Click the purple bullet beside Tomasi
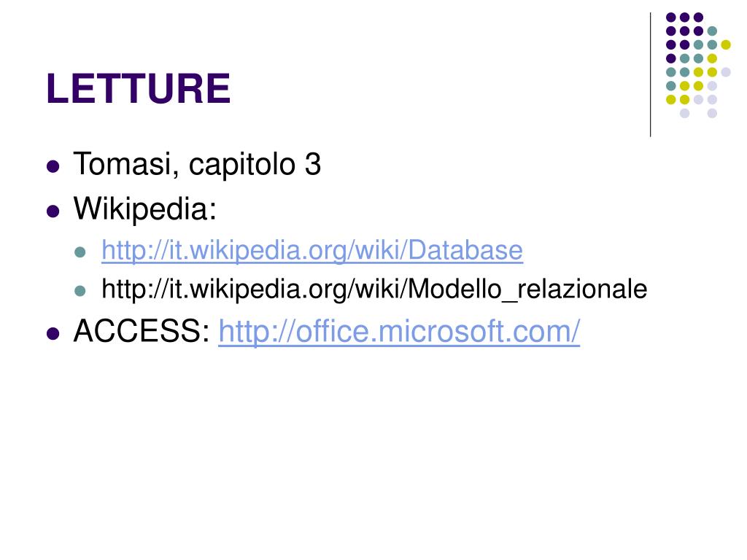Image resolution: width=747 pixels, height=560 pixels. point(53,166)
